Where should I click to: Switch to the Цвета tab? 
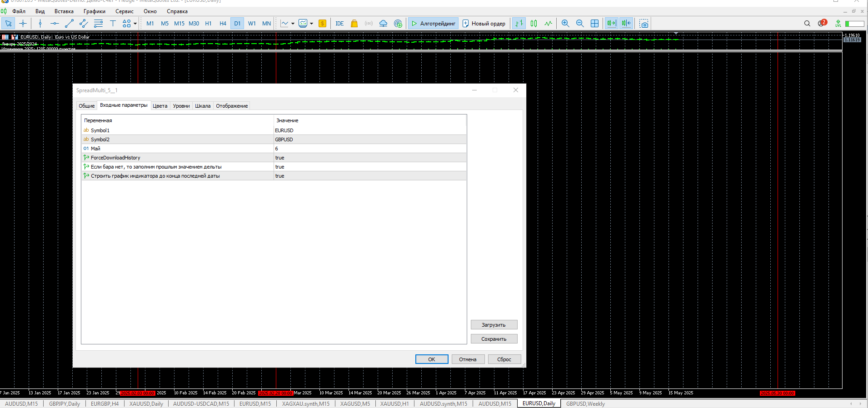click(x=160, y=106)
